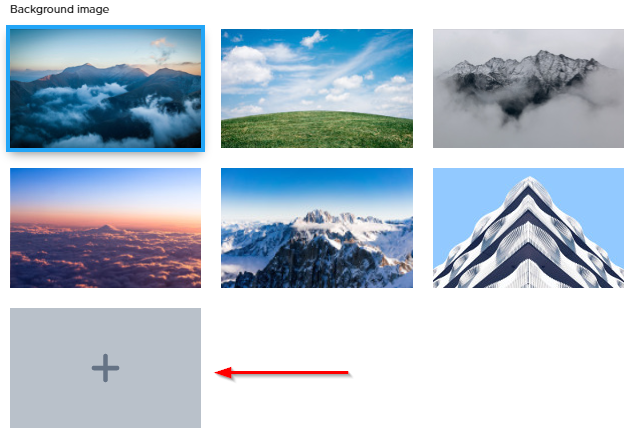Select the snowy rocky peak background
The width and height of the screenshot is (631, 436).
(x=317, y=228)
